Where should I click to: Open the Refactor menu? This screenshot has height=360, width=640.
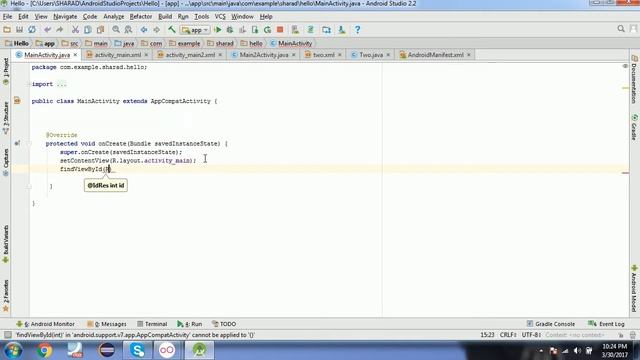click(141, 17)
